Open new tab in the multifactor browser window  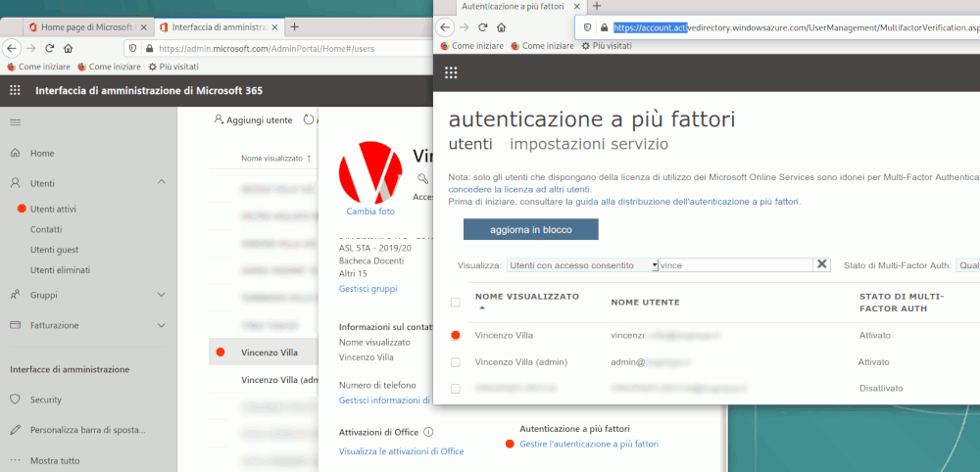597,6
